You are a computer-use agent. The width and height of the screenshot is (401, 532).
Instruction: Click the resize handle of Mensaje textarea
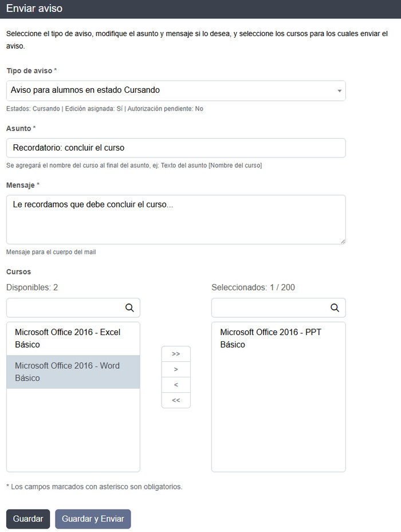click(343, 241)
